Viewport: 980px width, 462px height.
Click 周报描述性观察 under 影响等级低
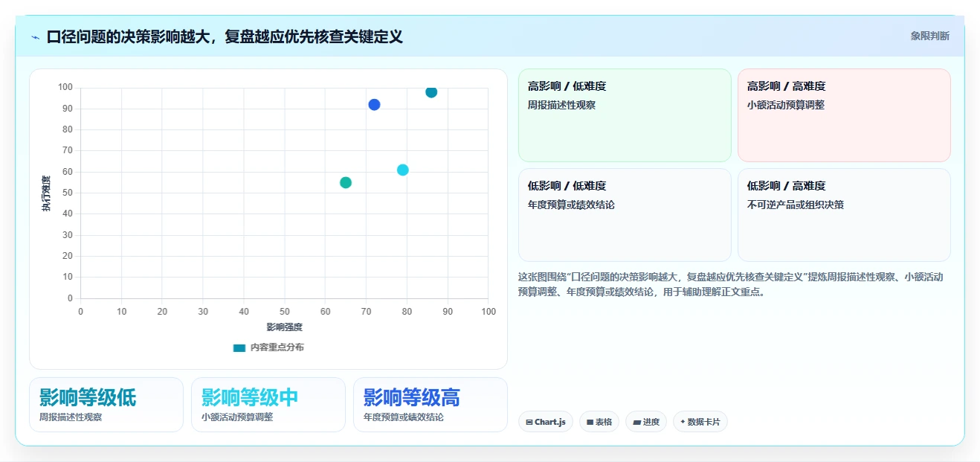pyautogui.click(x=71, y=417)
